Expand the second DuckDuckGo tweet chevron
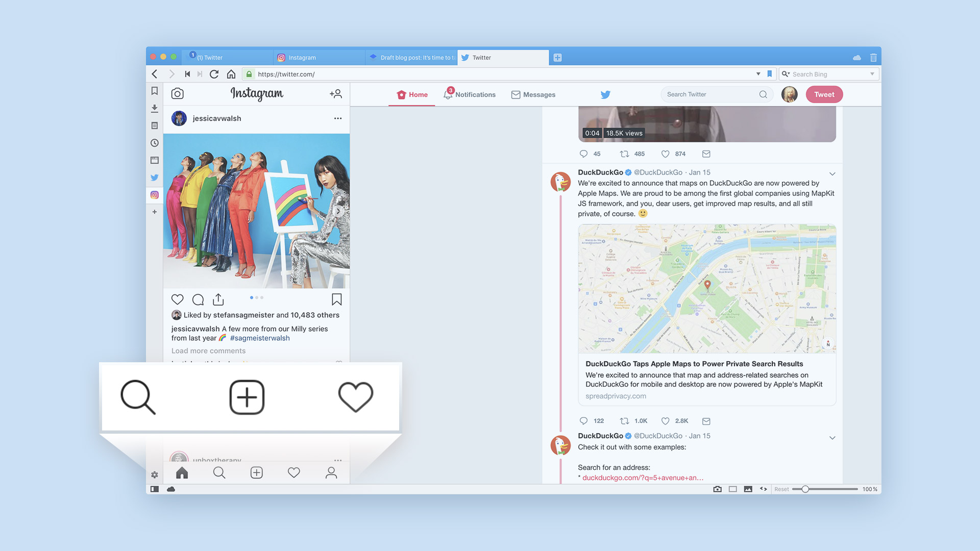This screenshot has width=980, height=551. (832, 437)
